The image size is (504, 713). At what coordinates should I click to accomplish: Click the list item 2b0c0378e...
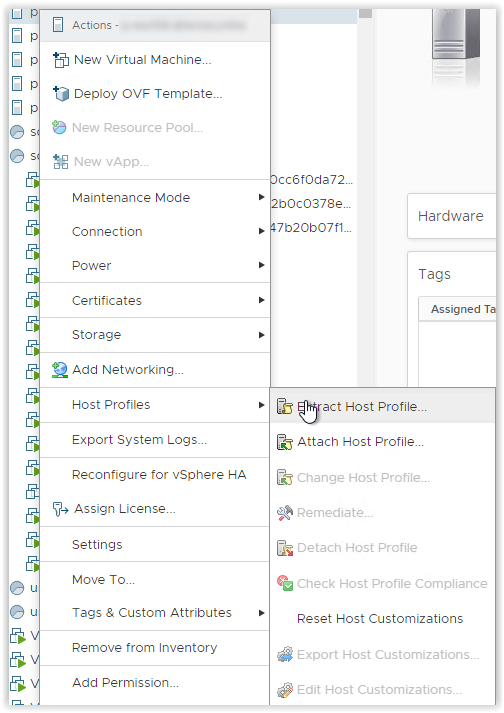tap(312, 204)
